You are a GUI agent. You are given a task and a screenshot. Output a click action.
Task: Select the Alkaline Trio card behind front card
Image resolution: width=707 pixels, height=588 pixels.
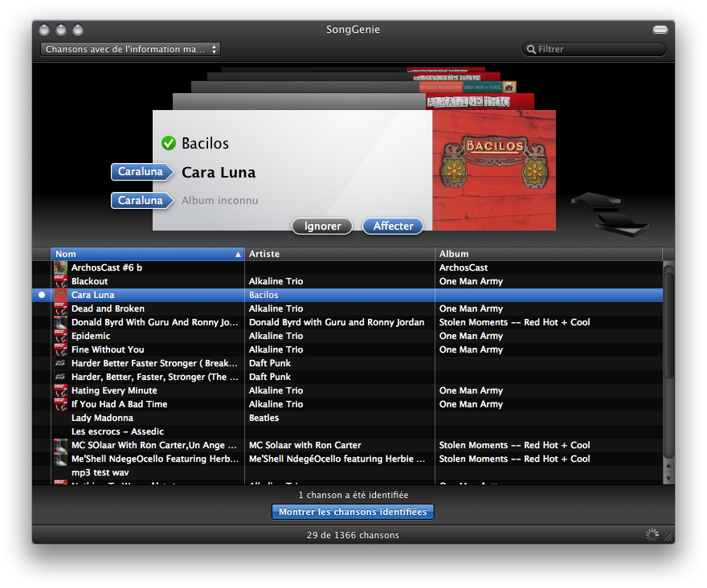click(353, 101)
